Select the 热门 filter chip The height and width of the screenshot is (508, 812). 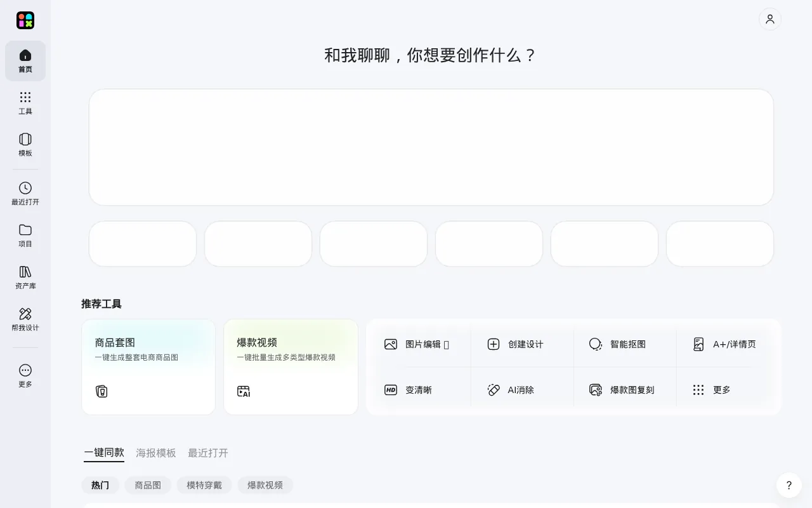(100, 485)
